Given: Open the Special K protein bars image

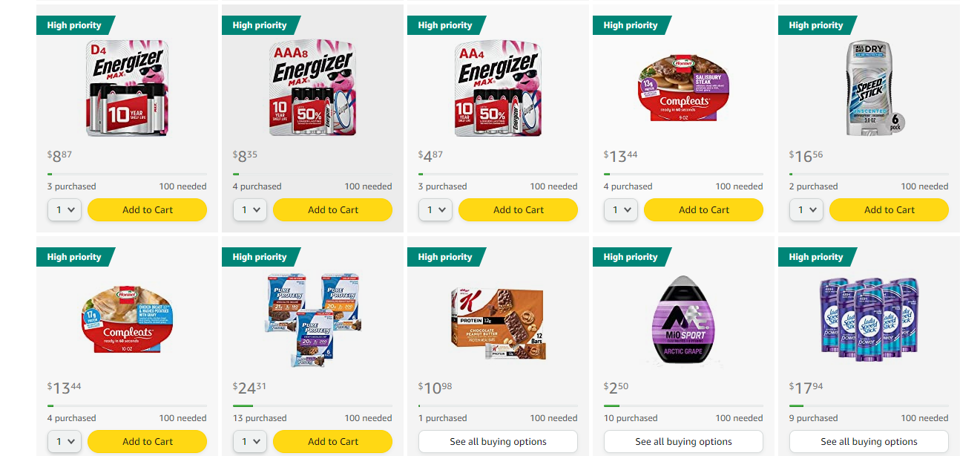Looking at the screenshot, I should 498,320.
